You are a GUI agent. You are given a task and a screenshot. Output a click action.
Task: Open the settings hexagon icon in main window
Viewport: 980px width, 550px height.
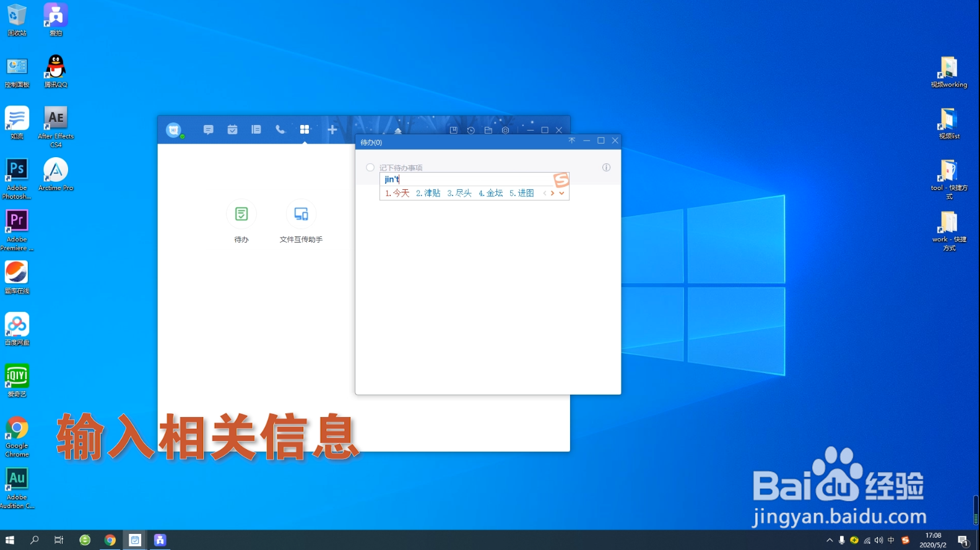point(506,130)
